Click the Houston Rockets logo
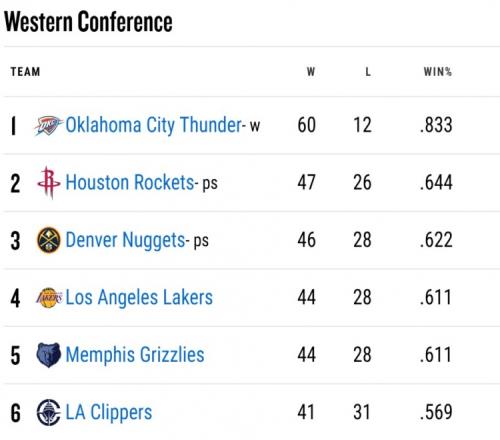 (49, 183)
